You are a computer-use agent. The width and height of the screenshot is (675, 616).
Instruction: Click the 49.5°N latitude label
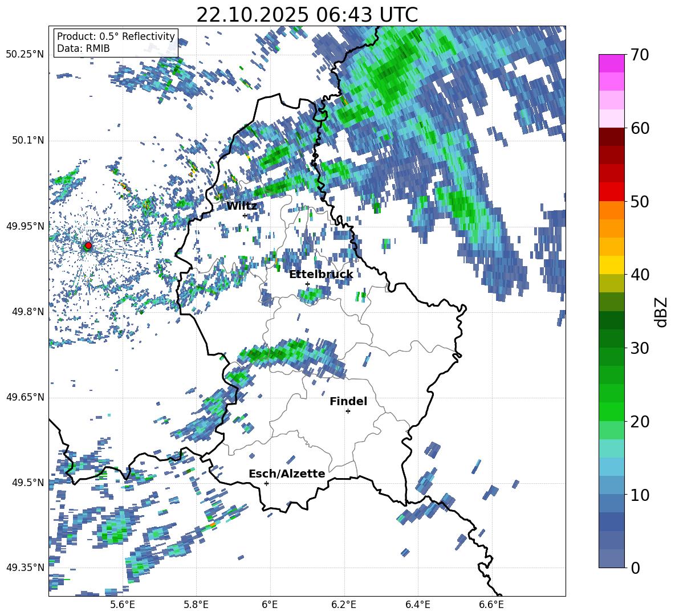[28, 483]
